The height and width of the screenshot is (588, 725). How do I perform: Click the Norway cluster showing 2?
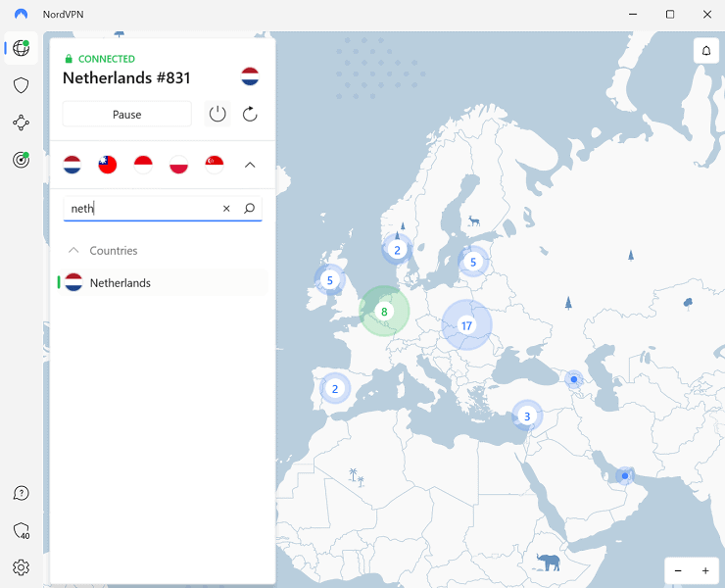click(x=397, y=250)
